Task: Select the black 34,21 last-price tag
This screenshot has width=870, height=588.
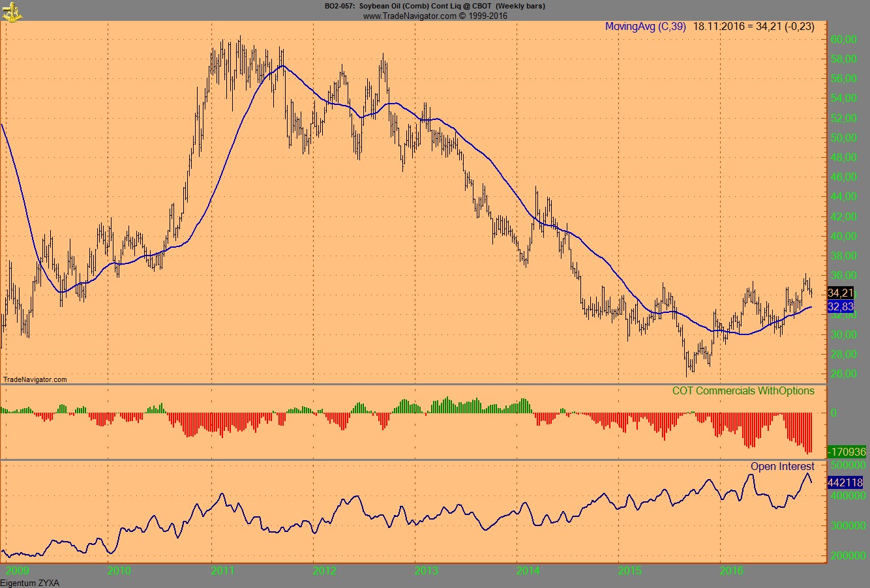Action: click(x=840, y=293)
